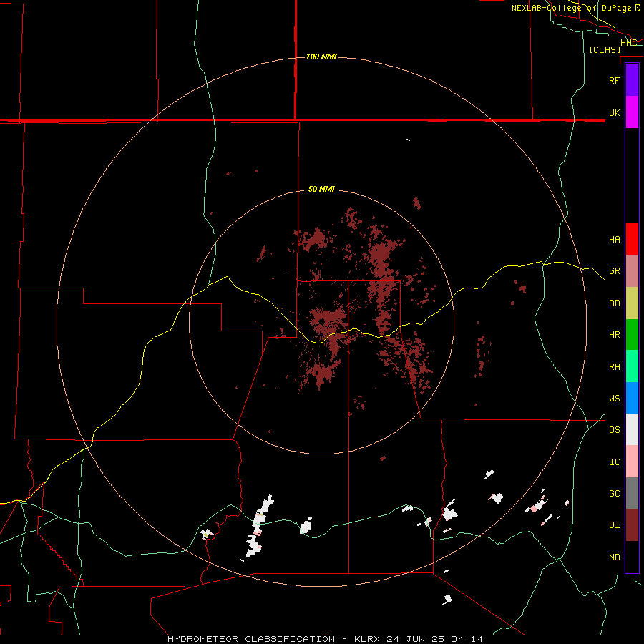The image size is (644, 644).
Task: Click the HR green legend swatch
Action: [x=632, y=335]
